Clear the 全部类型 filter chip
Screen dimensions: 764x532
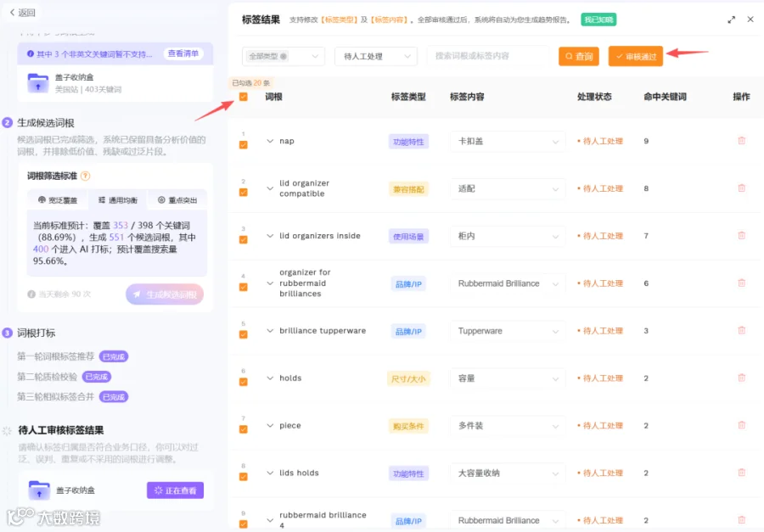pos(283,56)
